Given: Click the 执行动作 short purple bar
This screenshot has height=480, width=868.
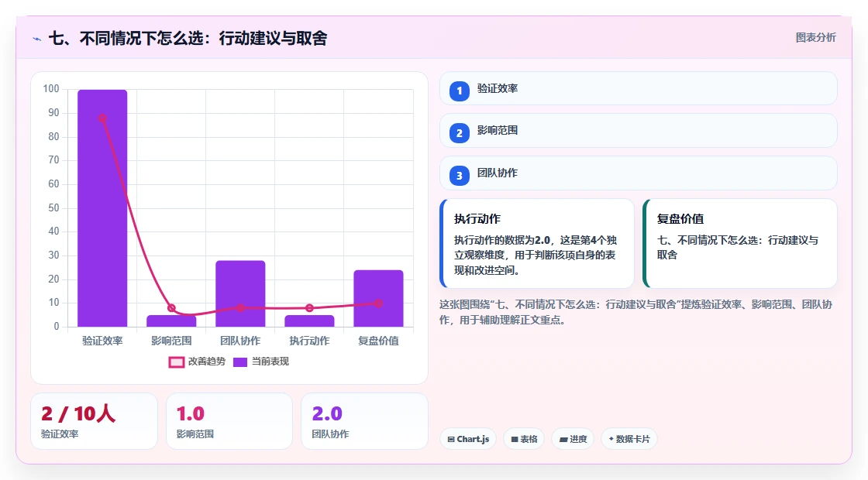Looking at the screenshot, I should tap(309, 321).
